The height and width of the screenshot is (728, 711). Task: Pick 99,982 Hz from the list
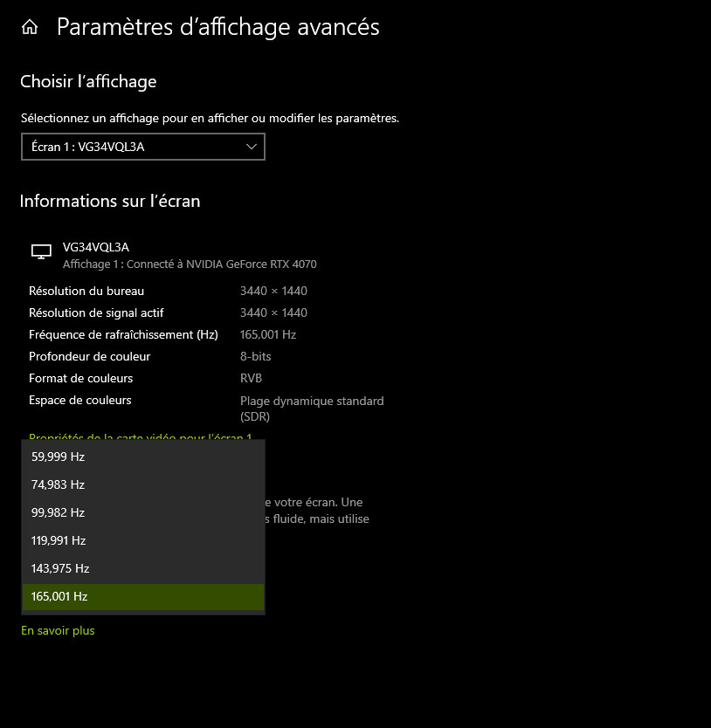tap(143, 512)
